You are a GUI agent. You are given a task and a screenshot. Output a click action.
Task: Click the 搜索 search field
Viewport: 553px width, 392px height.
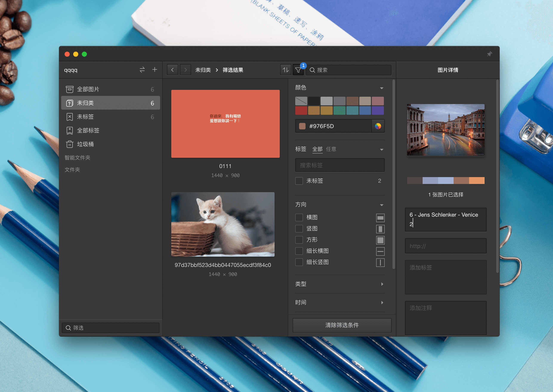(348, 70)
